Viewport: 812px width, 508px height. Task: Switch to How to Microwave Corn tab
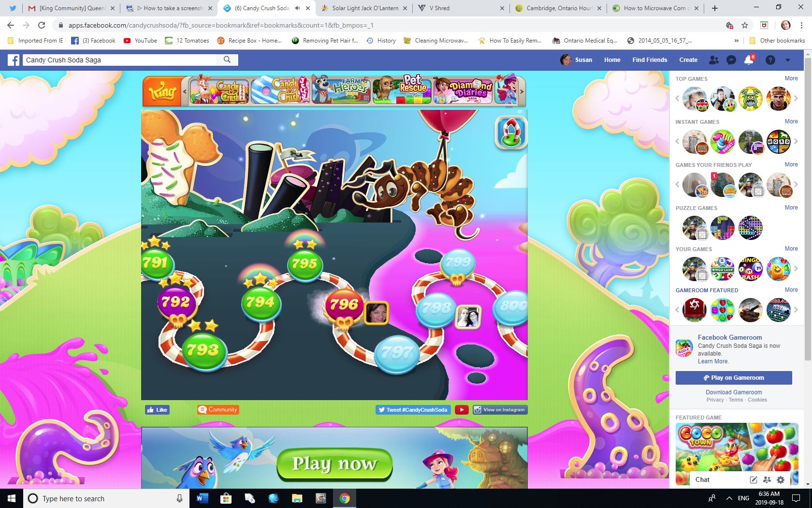coord(656,8)
